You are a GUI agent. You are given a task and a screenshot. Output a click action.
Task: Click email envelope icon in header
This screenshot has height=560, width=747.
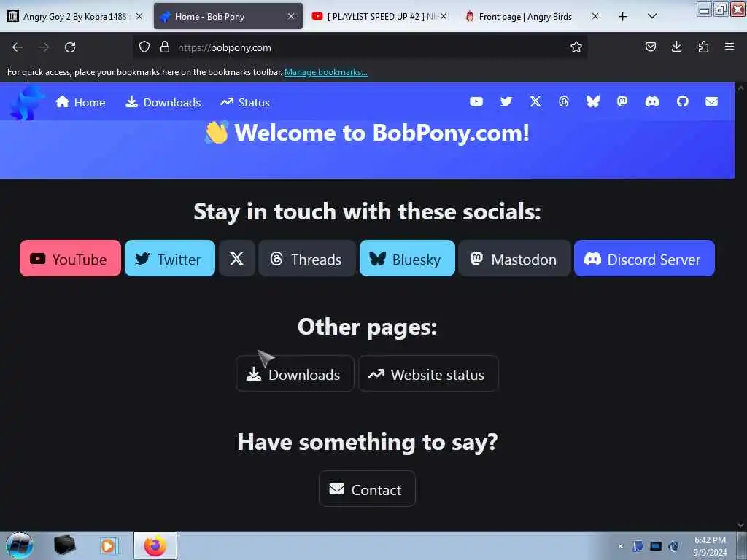pyautogui.click(x=711, y=101)
